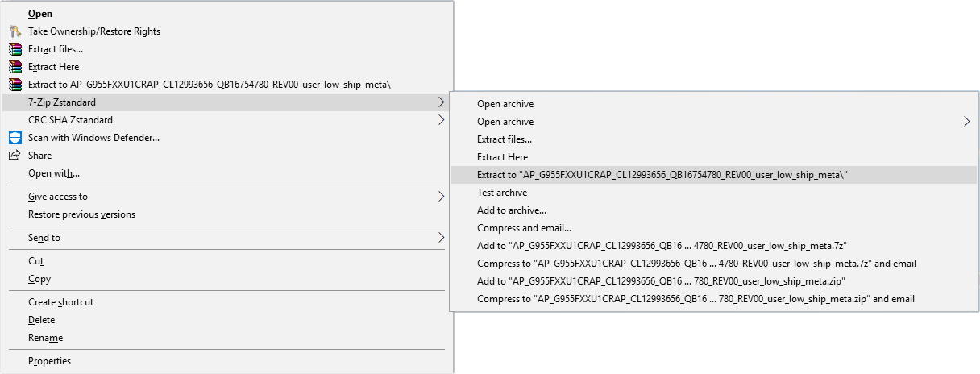This screenshot has width=980, height=374.
Task: Click the Share arrow icon
Action: [15, 156]
